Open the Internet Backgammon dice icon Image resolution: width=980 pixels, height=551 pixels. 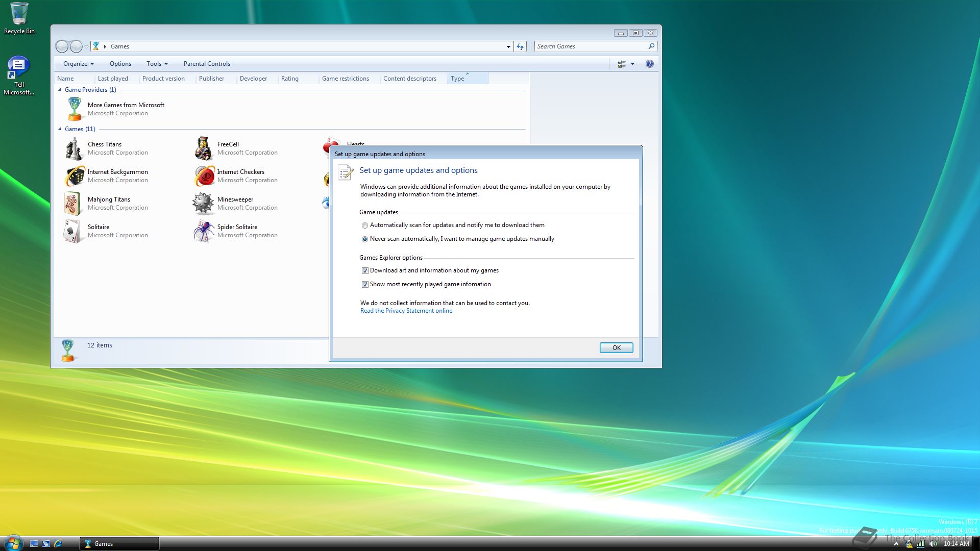75,176
